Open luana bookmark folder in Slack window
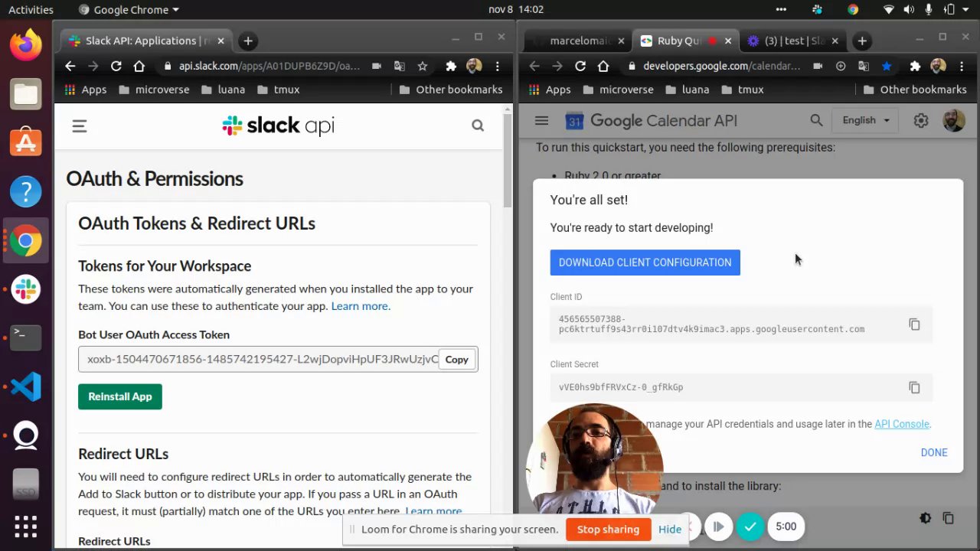Screen dimensions: 980x551 223,90
